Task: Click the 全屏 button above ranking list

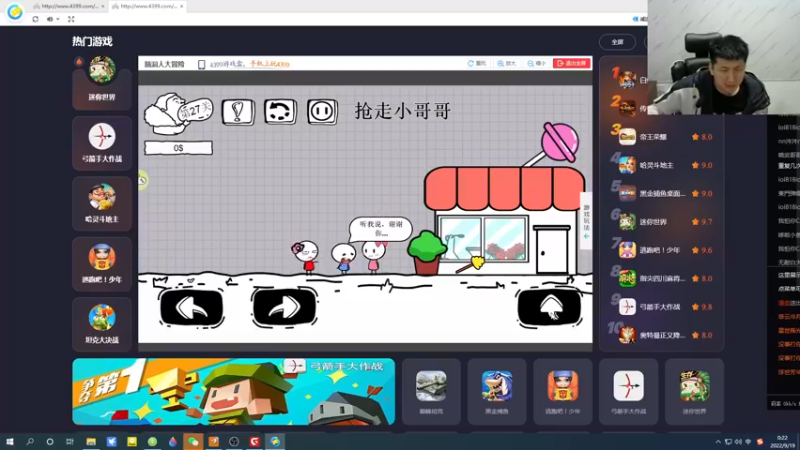Action: pos(617,42)
